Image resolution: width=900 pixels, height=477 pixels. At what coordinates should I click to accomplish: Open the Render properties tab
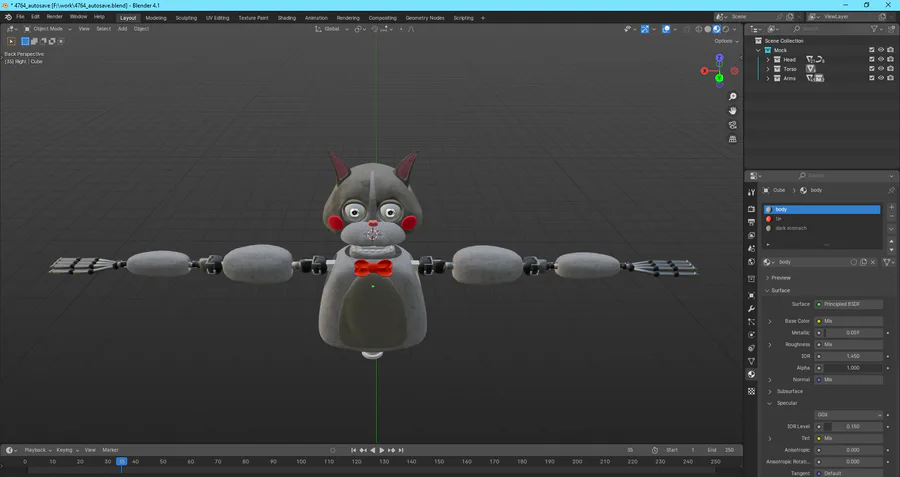coord(751,209)
